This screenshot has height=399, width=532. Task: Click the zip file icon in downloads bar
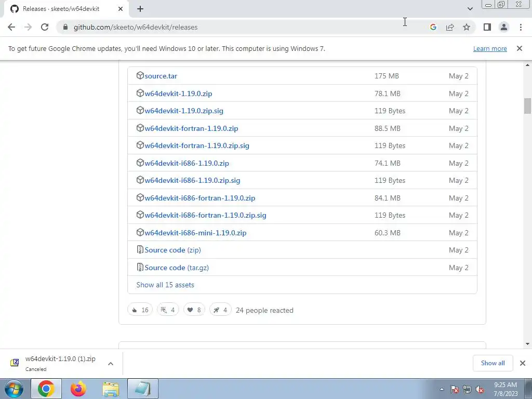point(15,363)
